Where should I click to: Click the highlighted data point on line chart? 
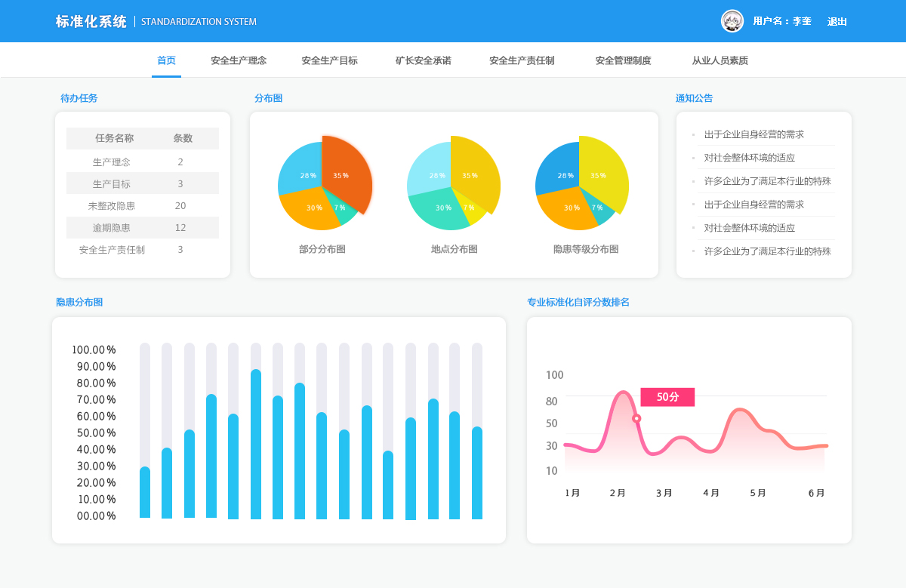coord(636,418)
